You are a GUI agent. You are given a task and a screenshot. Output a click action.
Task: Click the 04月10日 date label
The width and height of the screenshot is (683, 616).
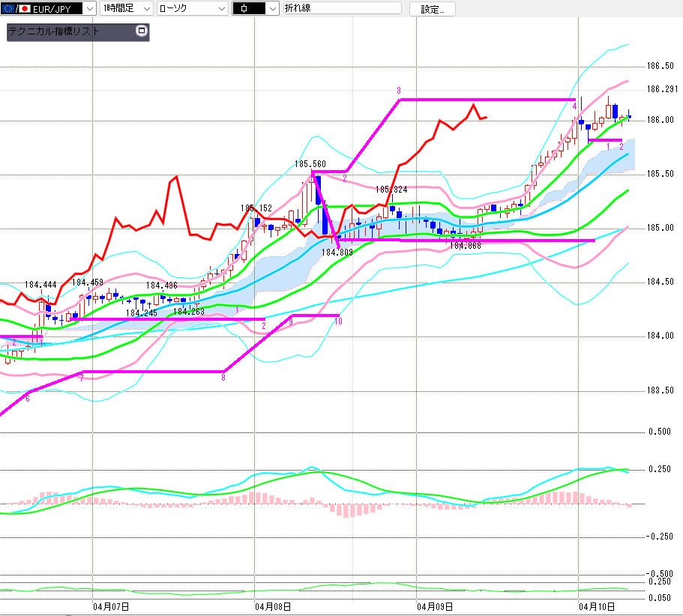pyautogui.click(x=597, y=606)
